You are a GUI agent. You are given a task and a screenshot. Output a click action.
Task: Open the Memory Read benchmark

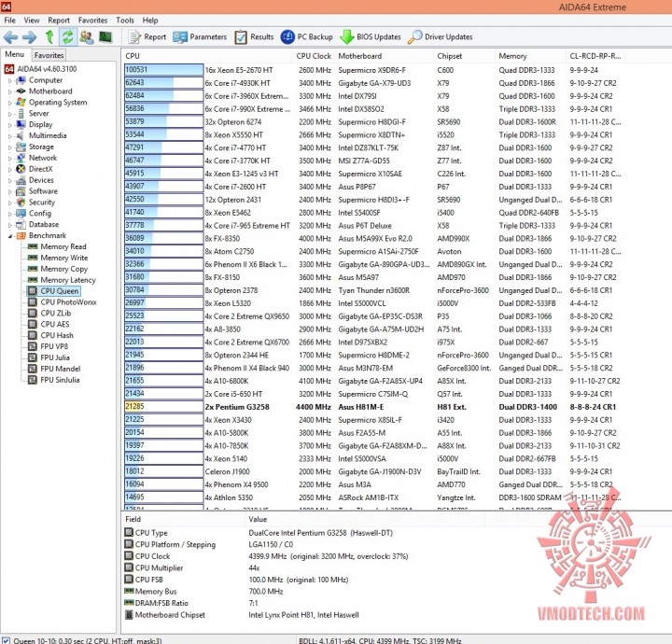[63, 246]
